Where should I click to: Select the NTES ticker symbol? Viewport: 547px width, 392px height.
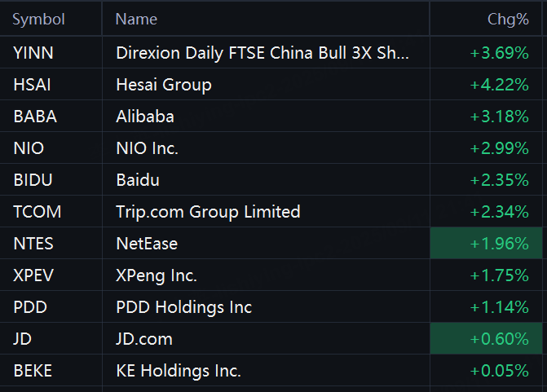(33, 244)
